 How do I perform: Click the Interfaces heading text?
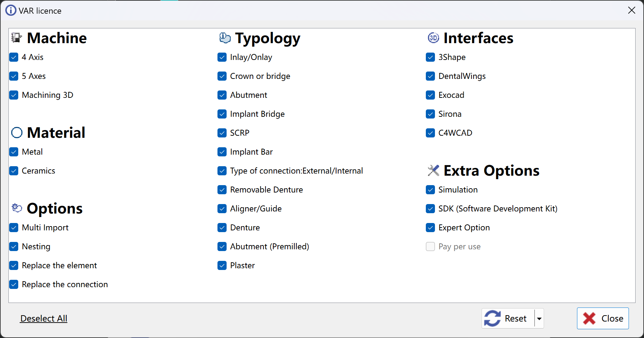(x=478, y=38)
